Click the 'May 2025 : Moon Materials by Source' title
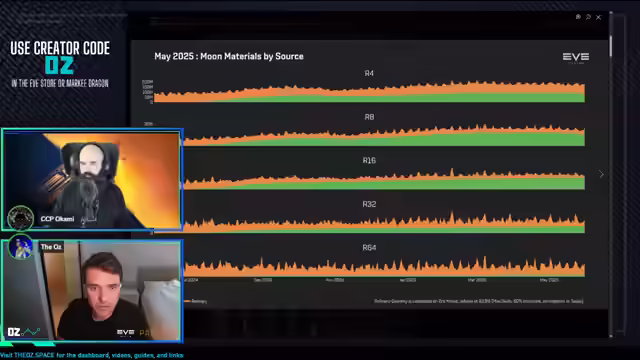Screen dimensions: 640x360 (229, 56)
